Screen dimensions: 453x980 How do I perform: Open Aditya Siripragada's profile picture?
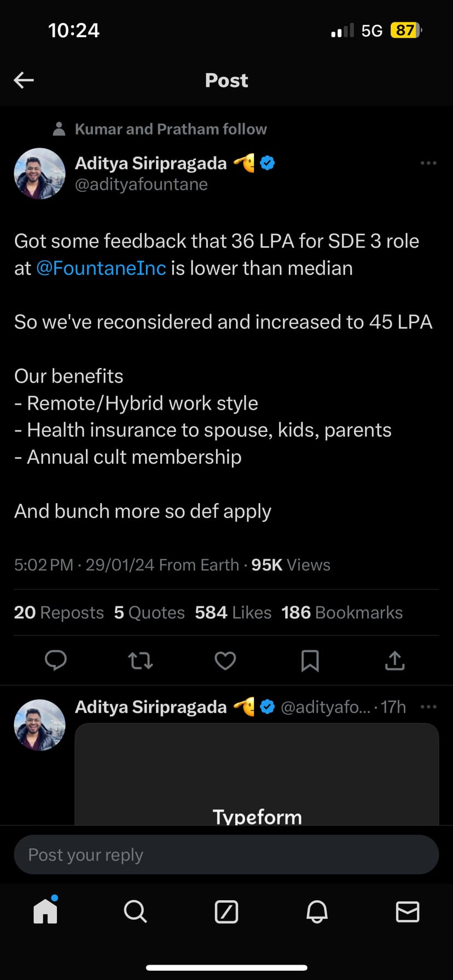click(x=39, y=173)
